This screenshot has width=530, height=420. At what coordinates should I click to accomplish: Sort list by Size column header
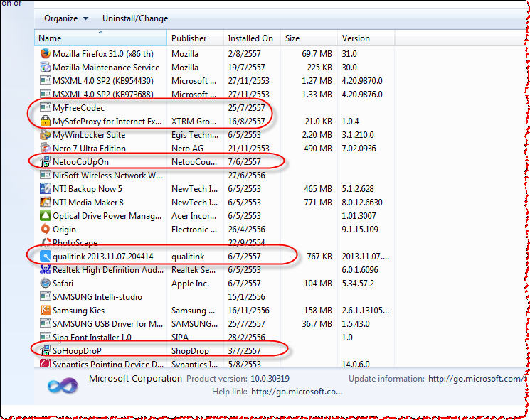pos(309,38)
